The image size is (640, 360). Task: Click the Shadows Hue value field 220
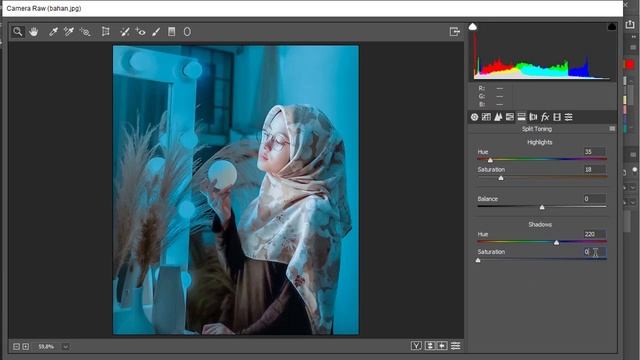595,234
